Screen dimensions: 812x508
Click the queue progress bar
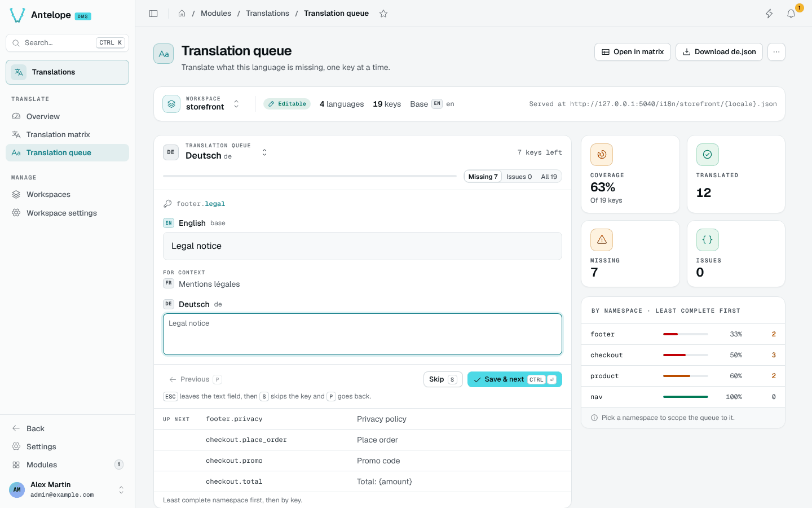310,176
